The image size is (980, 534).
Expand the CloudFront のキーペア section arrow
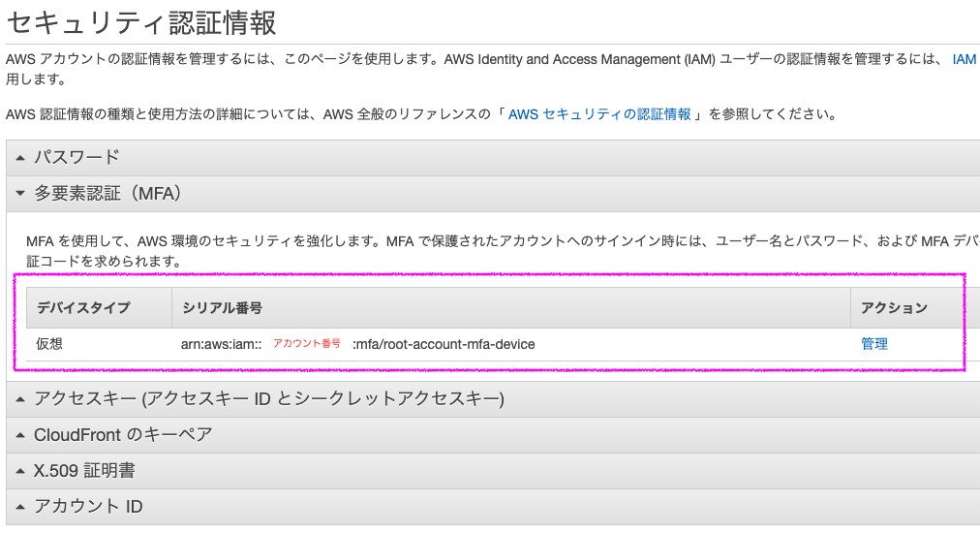coord(20,434)
